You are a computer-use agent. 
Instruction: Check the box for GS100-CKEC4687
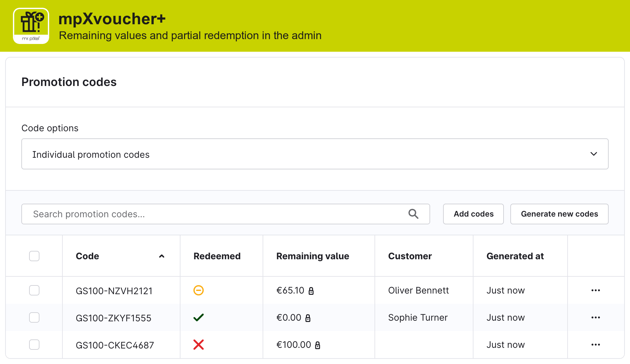(34, 345)
